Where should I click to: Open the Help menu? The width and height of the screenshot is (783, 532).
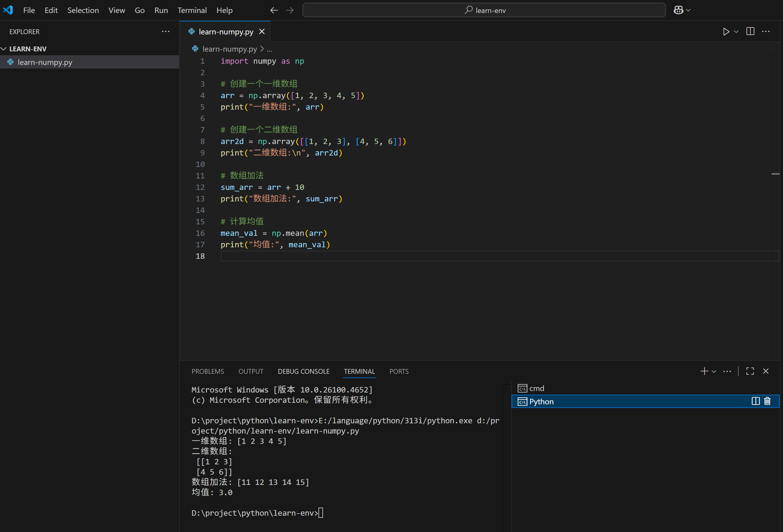224,11
